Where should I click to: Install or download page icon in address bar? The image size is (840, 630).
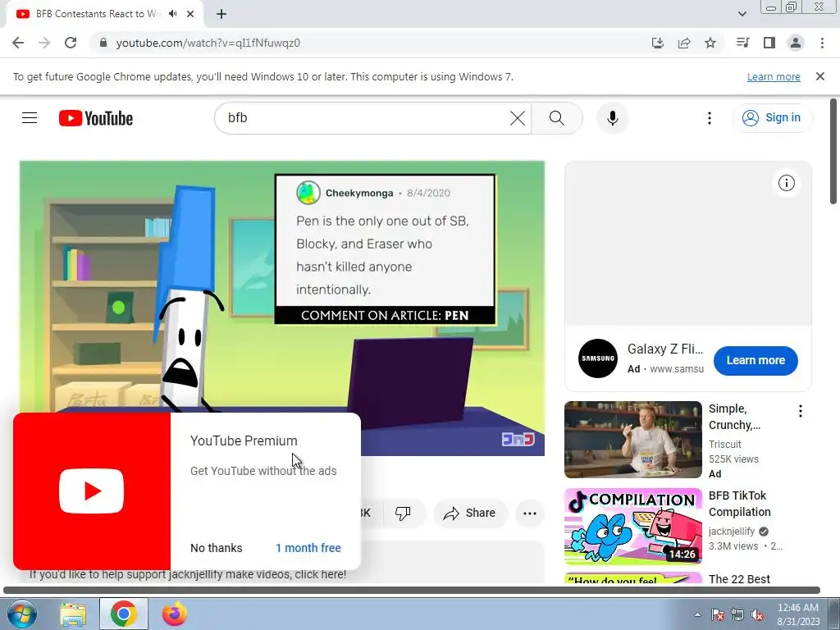[658, 43]
